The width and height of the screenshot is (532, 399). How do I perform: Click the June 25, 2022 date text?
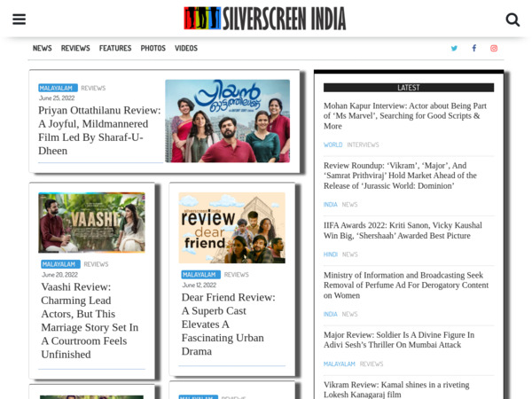click(57, 98)
